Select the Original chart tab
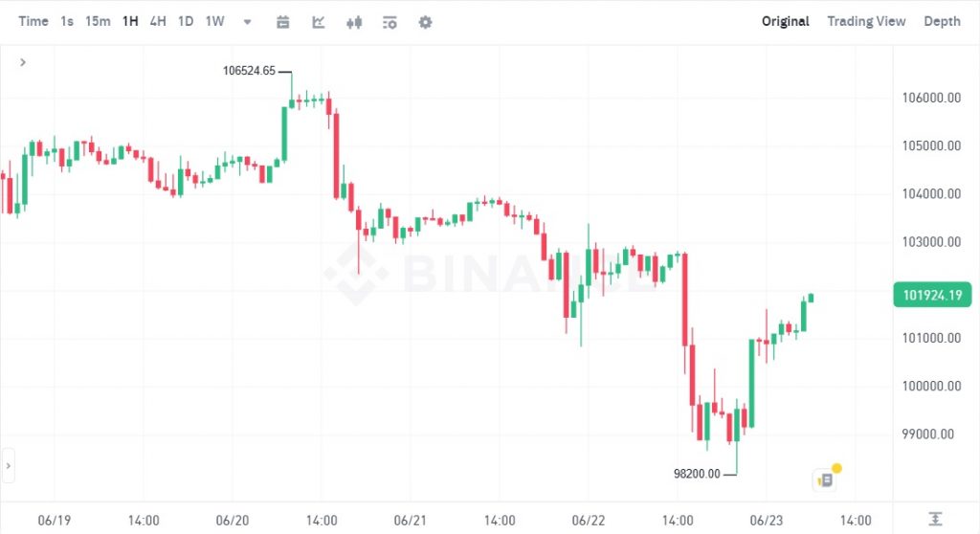This screenshot has height=534, width=980. pyautogui.click(x=785, y=21)
